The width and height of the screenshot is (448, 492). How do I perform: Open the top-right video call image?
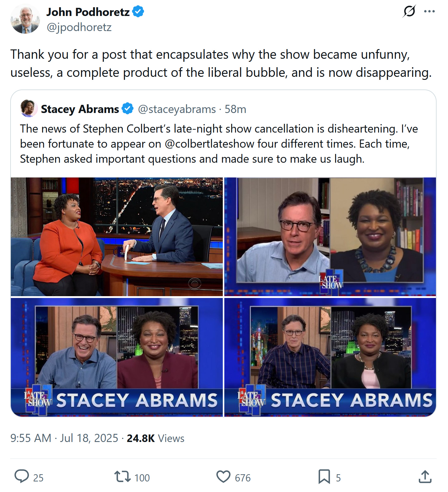click(330, 237)
